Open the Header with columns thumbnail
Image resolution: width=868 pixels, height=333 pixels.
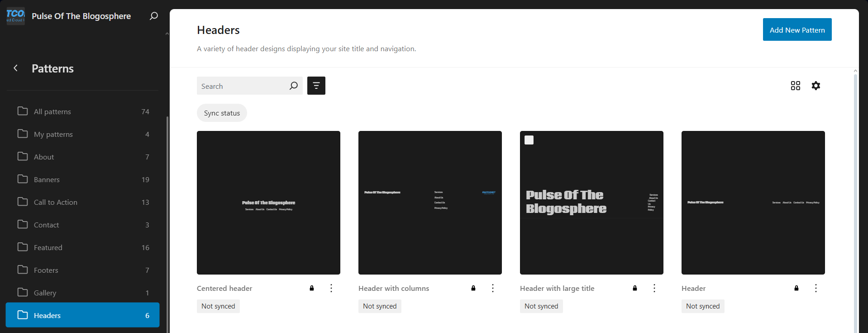[430, 203]
